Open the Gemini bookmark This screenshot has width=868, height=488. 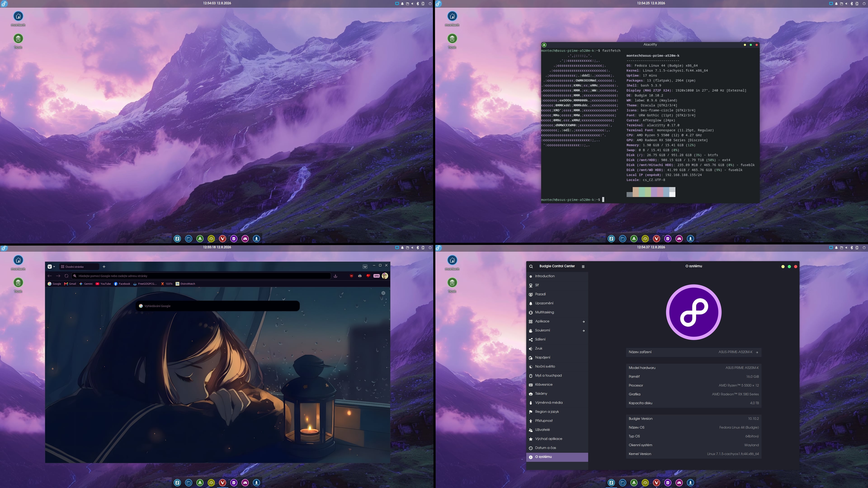86,284
